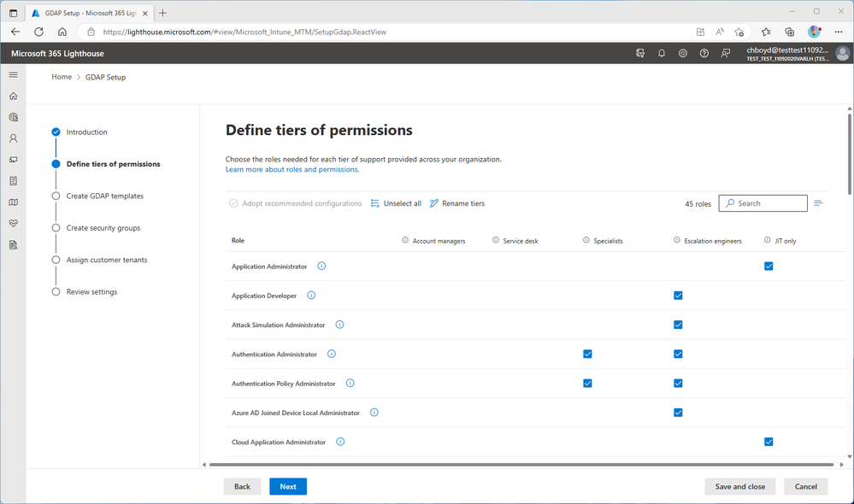Open the browser settings and more menu
This screenshot has width=854, height=504.
coord(839,32)
